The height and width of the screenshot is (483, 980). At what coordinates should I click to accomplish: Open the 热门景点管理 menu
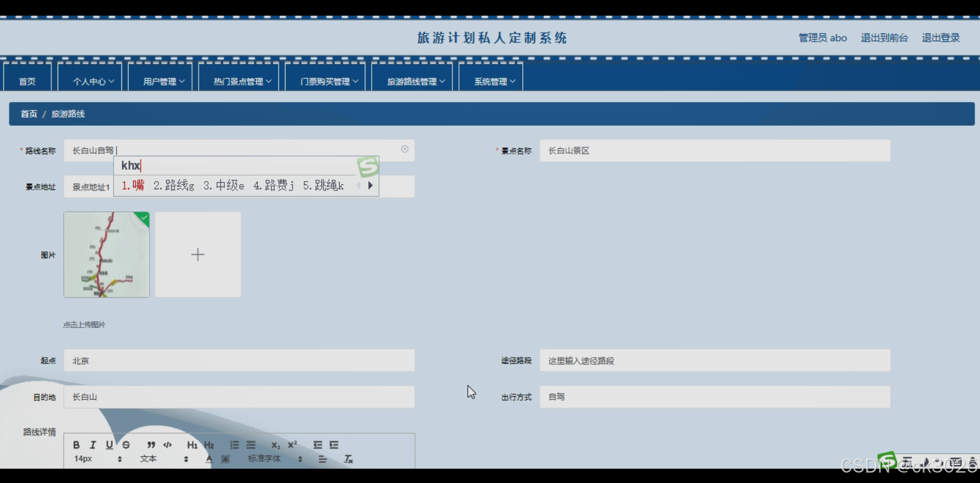tap(242, 82)
